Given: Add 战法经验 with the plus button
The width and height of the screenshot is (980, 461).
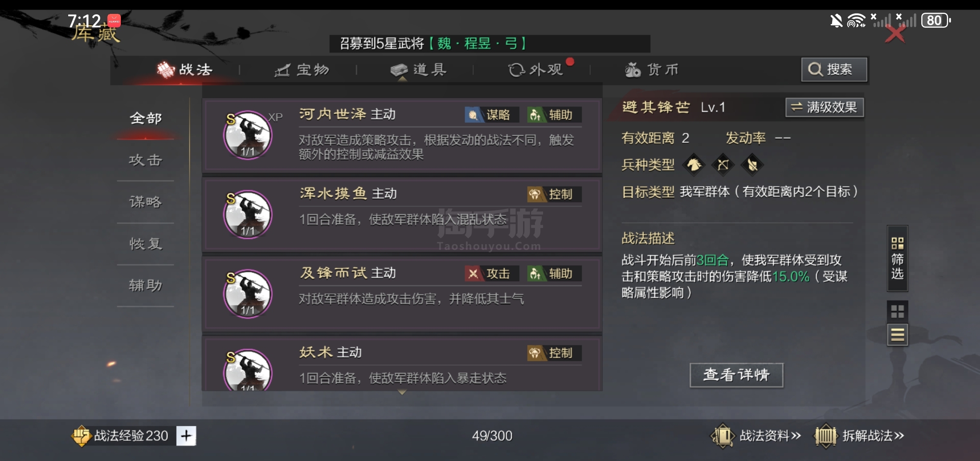Looking at the screenshot, I should point(186,436).
